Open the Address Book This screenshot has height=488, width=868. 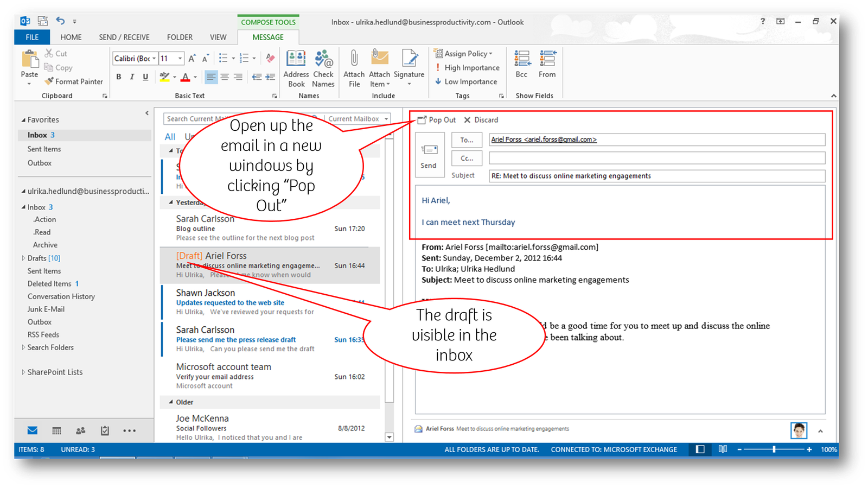click(296, 68)
